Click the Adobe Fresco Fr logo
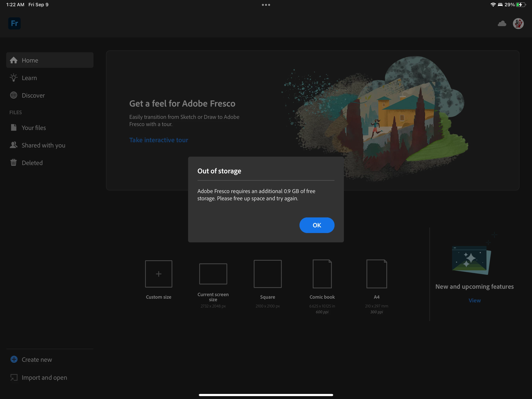Image resolution: width=532 pixels, height=399 pixels. [x=14, y=23]
